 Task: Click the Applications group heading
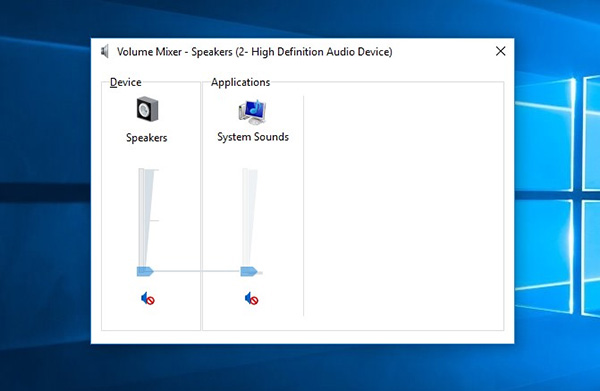(240, 82)
